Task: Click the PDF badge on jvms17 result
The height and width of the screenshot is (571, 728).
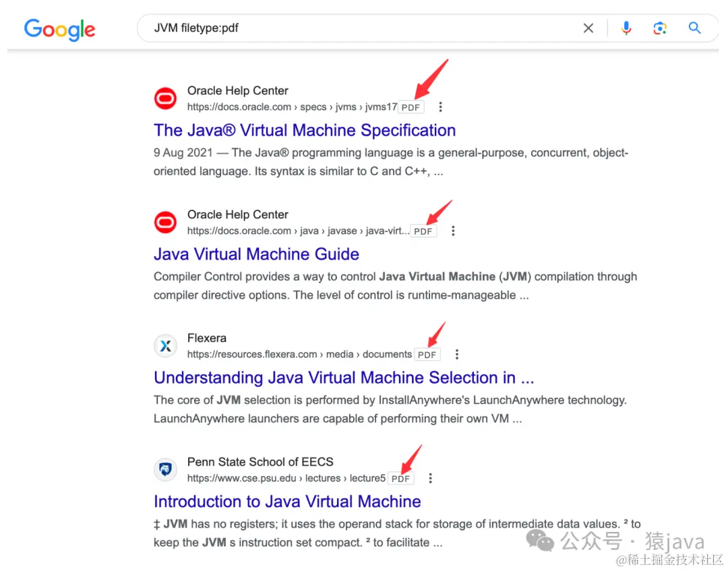Action: coord(411,107)
